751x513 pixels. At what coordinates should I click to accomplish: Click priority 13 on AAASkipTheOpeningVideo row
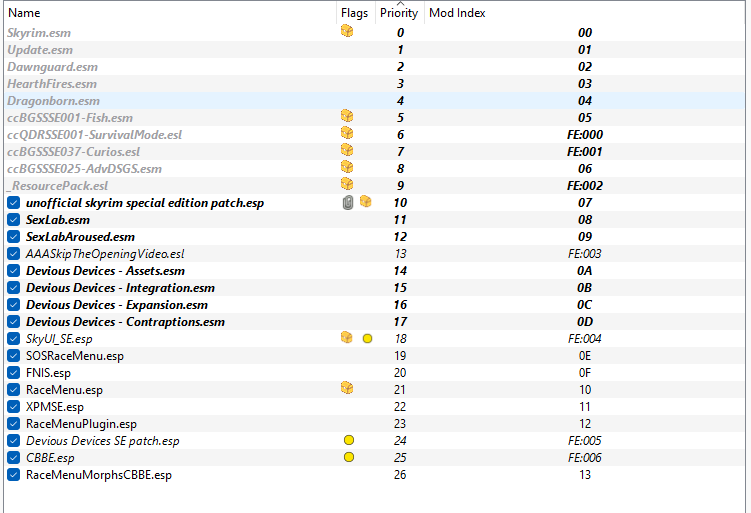tap(400, 254)
